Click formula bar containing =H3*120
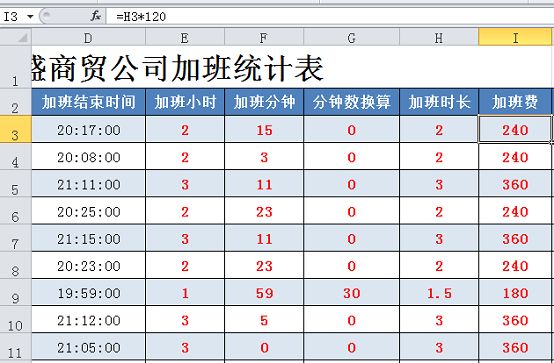Image resolution: width=554 pixels, height=363 pixels. point(330,17)
